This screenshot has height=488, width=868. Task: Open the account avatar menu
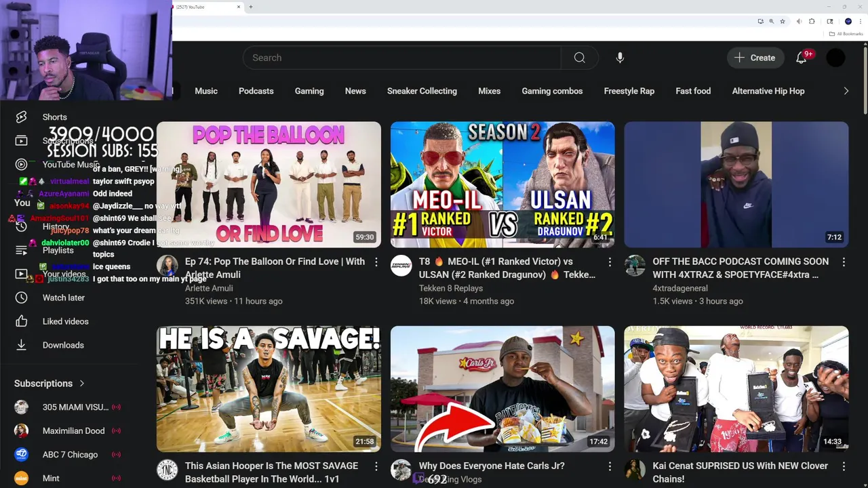coord(835,58)
